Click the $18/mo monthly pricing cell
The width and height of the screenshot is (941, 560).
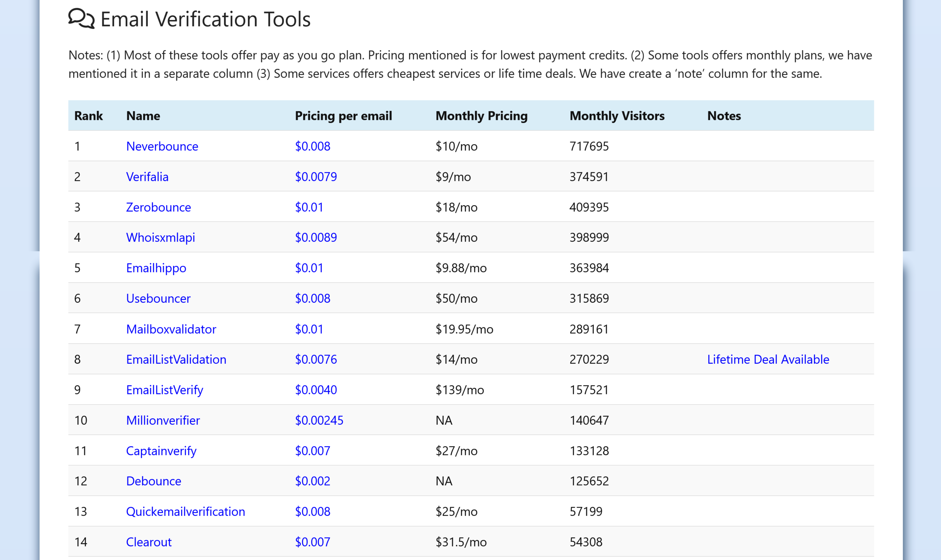456,207
